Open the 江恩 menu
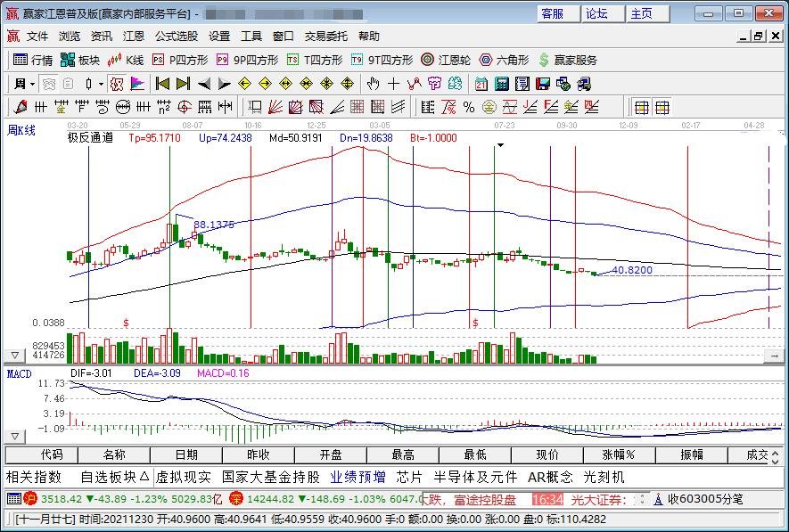 pos(134,37)
